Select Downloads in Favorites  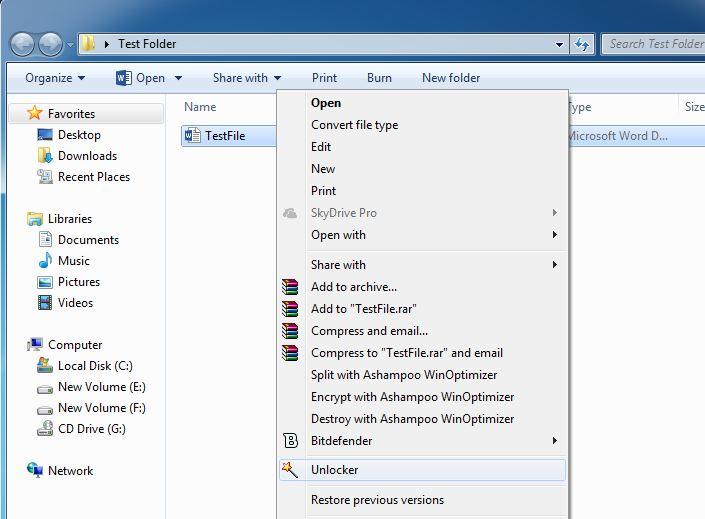coord(87,156)
